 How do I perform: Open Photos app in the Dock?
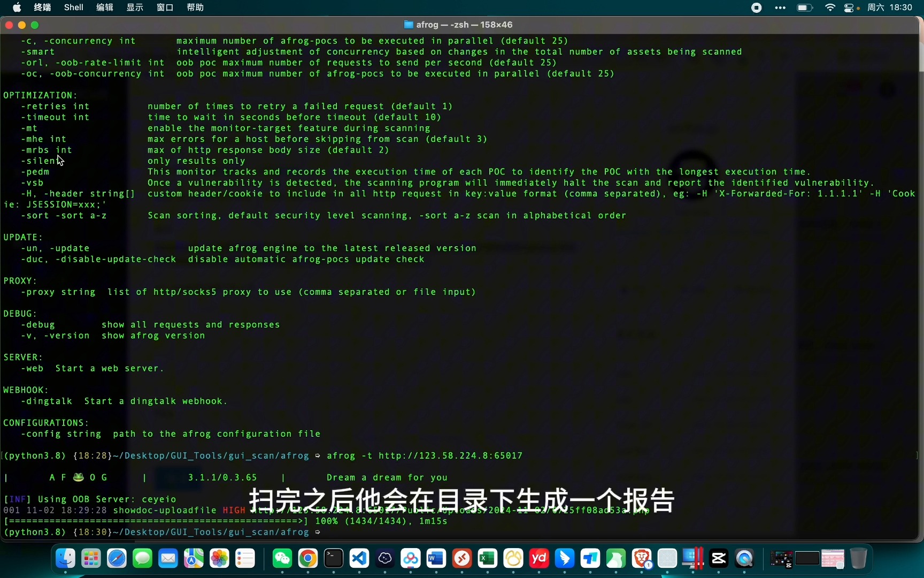click(219, 559)
